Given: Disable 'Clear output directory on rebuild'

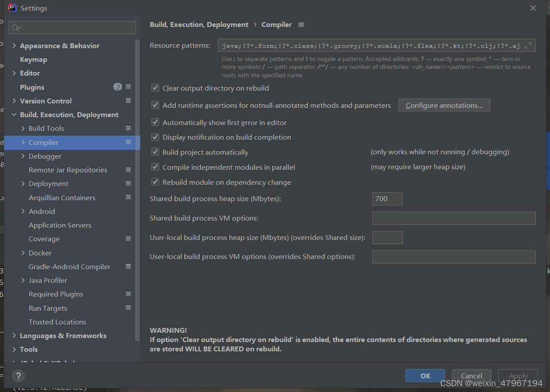Looking at the screenshot, I should pyautogui.click(x=155, y=88).
